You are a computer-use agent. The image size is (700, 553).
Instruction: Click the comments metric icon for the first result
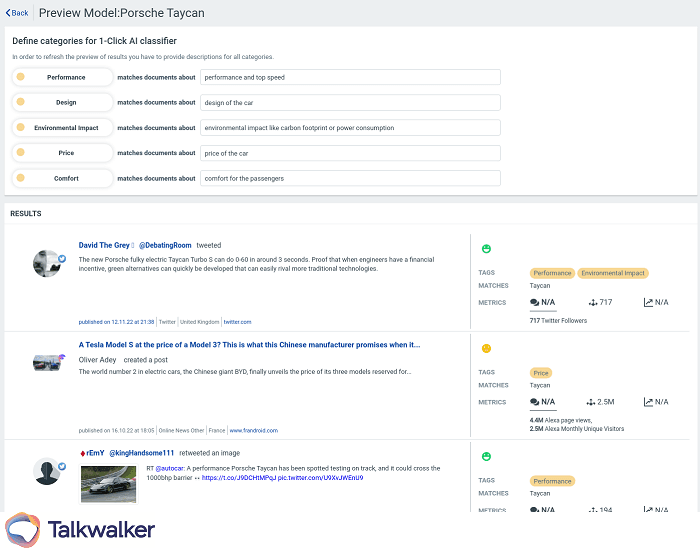coord(534,303)
